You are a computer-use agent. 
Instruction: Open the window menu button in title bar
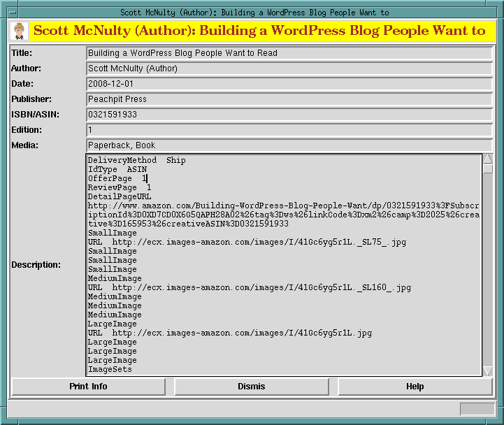(13, 13)
